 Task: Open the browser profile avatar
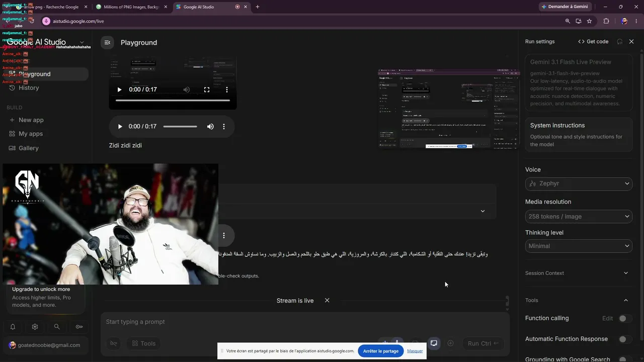[624, 21]
